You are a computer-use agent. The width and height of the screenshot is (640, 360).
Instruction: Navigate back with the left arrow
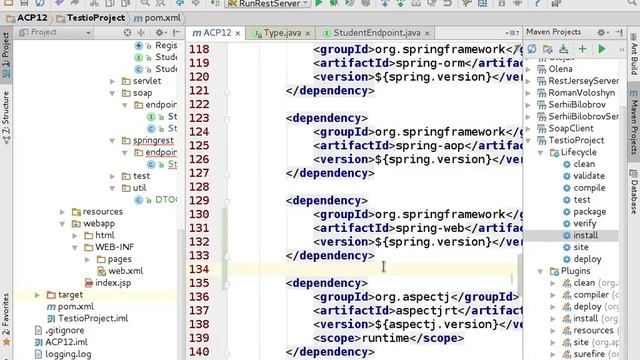180,3
